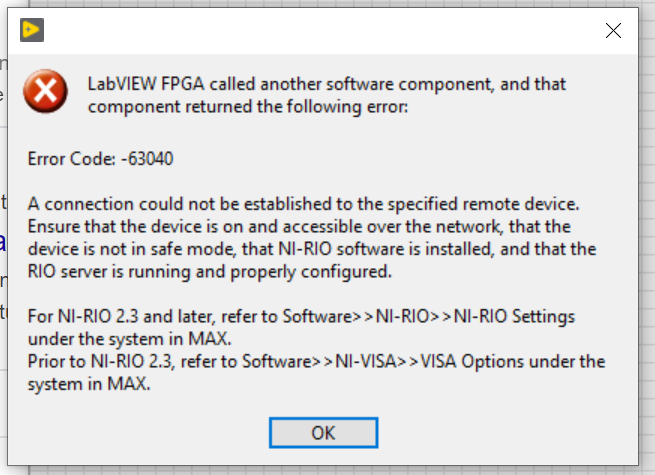This screenshot has width=655, height=475.
Task: Click the empty white title bar area
Action: pos(324,30)
